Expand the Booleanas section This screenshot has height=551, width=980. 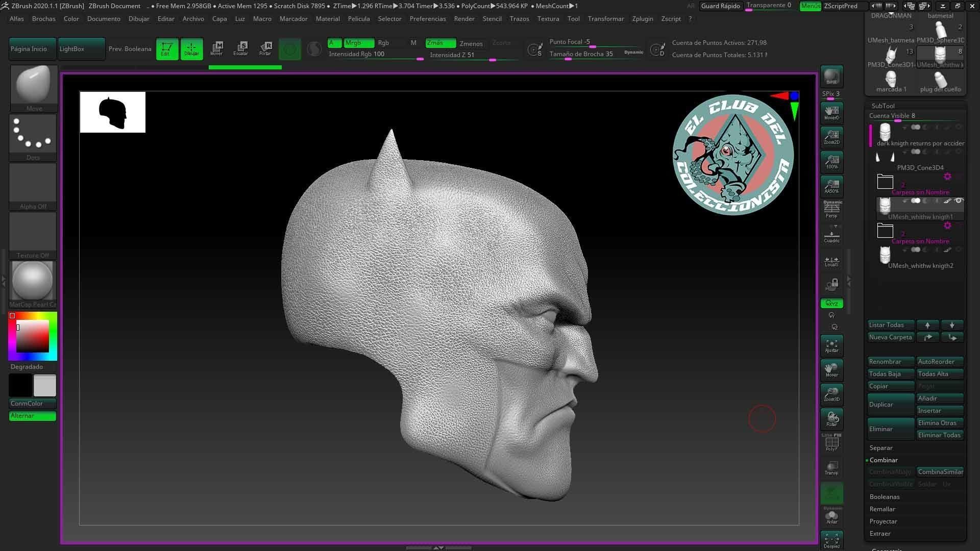[884, 497]
